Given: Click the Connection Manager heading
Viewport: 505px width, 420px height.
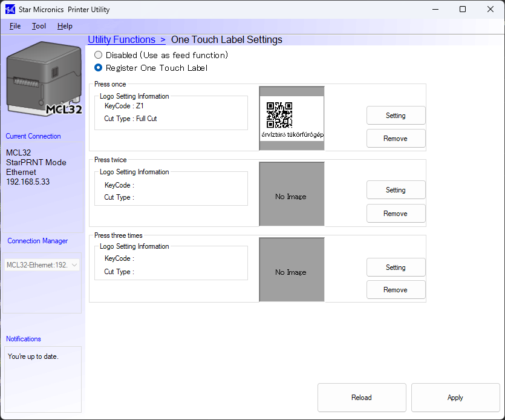Looking at the screenshot, I should [x=37, y=241].
